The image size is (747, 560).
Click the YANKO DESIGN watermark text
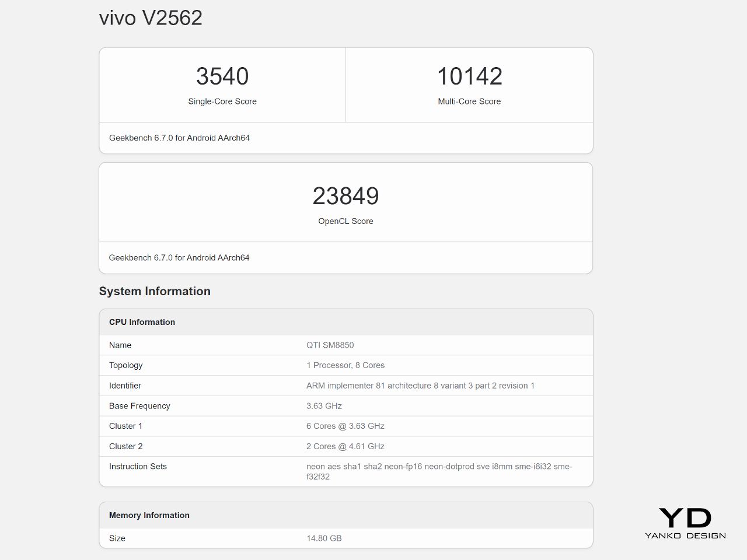coord(685,535)
